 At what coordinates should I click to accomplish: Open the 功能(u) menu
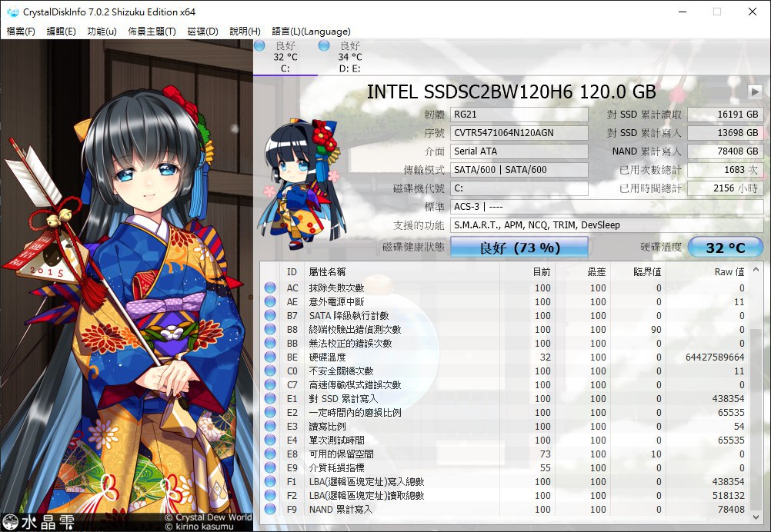[102, 32]
